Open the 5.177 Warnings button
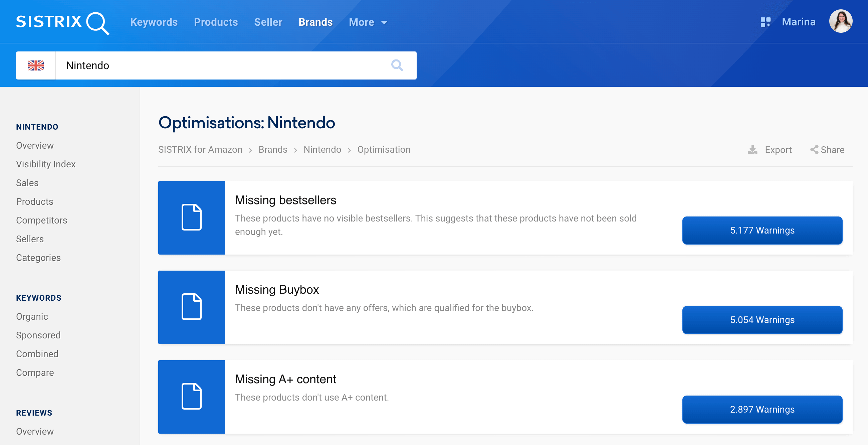Screen dimensions: 868x445 762,230
